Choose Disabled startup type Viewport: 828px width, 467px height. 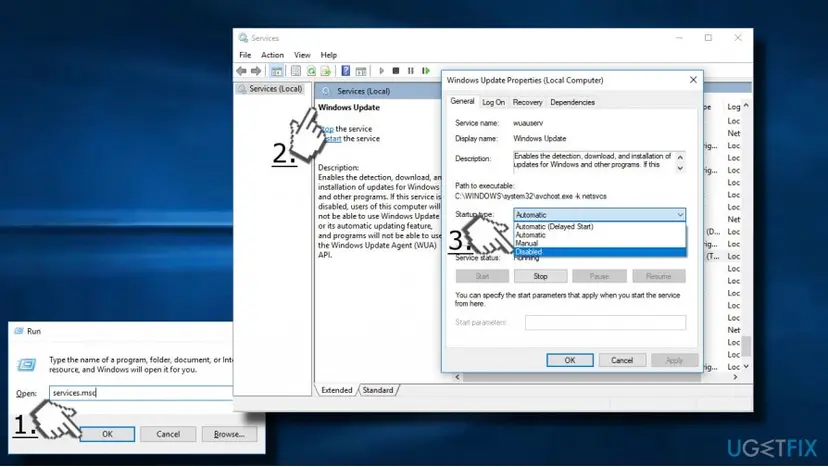(x=600, y=252)
